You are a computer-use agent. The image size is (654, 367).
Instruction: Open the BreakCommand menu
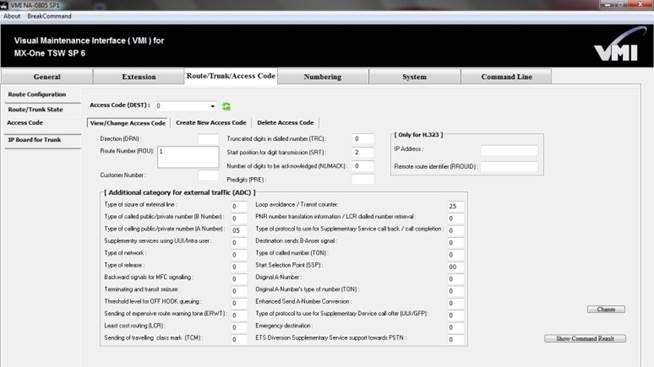[49, 16]
